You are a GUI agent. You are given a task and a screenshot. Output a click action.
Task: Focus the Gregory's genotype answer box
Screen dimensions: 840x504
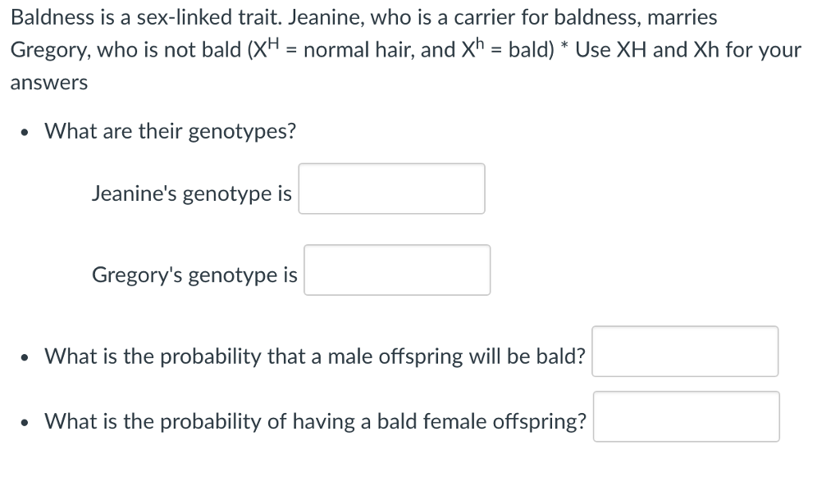click(397, 270)
